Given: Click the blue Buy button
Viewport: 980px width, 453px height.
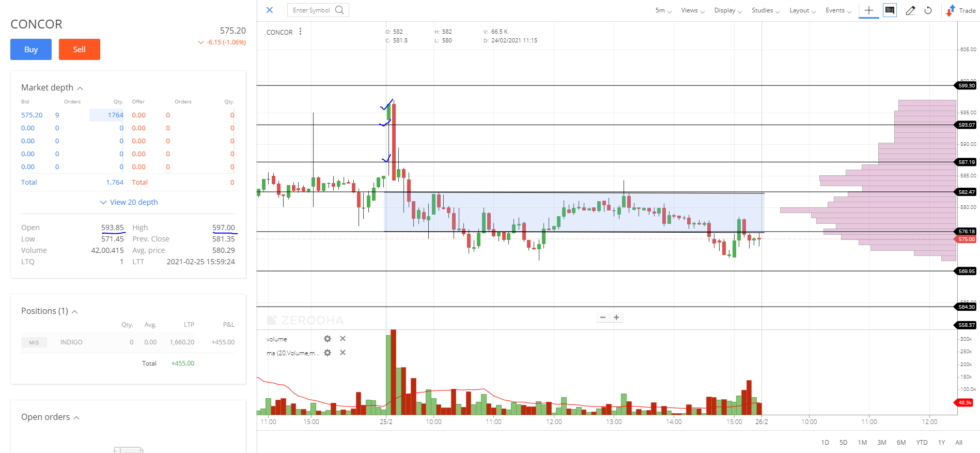Looking at the screenshot, I should (x=31, y=50).
